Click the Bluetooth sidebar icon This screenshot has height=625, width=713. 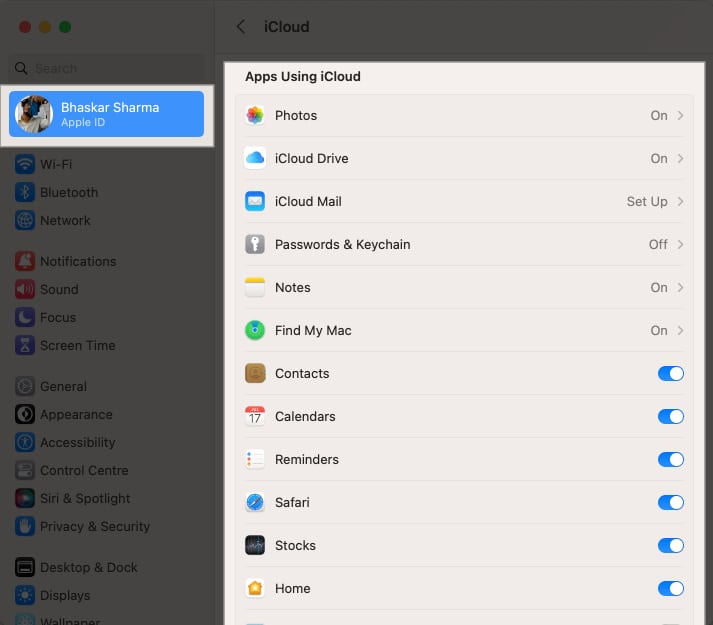25,192
